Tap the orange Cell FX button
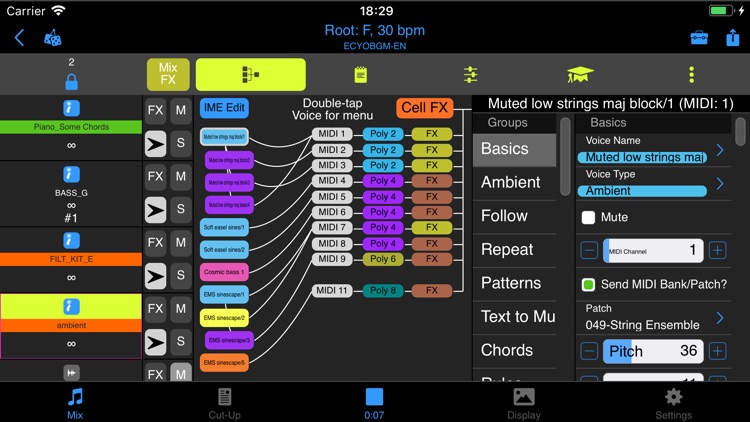This screenshot has width=750, height=422. (424, 108)
